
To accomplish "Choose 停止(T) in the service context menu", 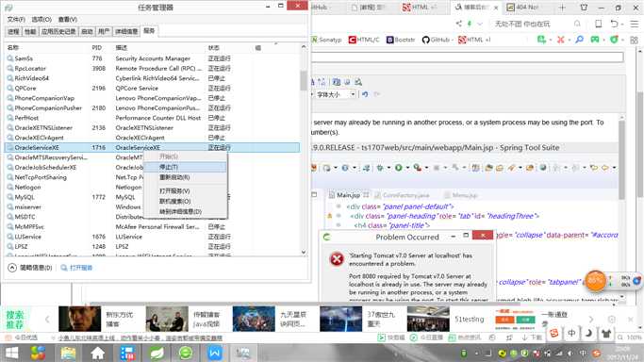I will click(185, 167).
